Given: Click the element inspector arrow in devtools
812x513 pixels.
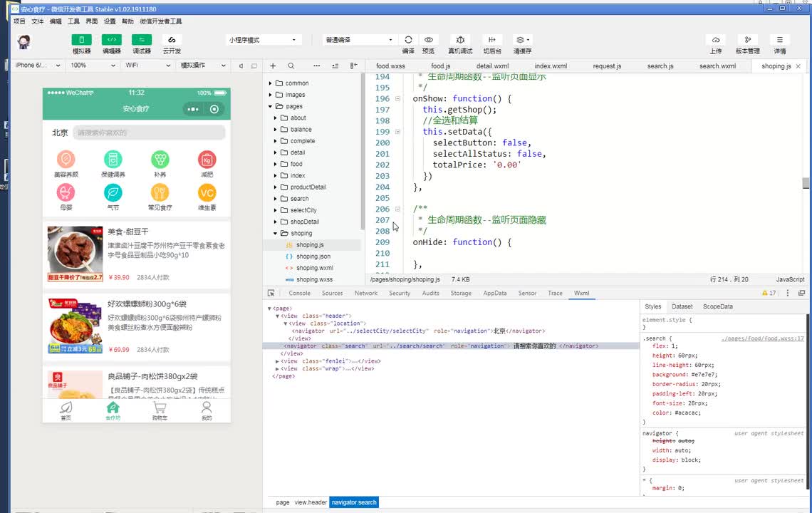Looking at the screenshot, I should click(271, 293).
